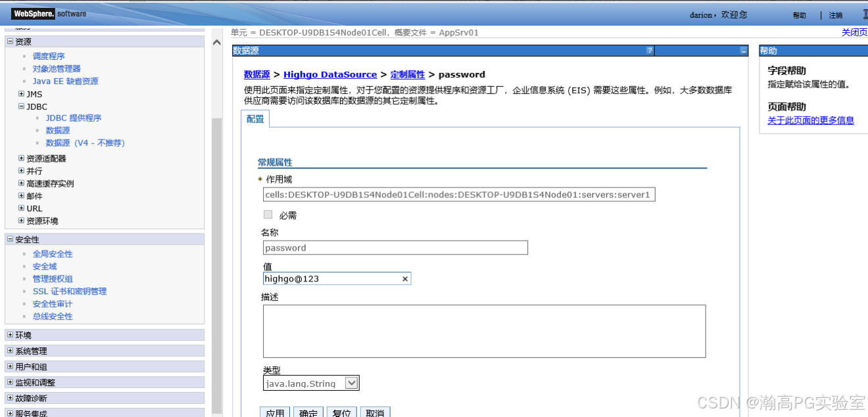The width and height of the screenshot is (868, 417).
Task: Click the 取消 button
Action: pyautogui.click(x=375, y=412)
